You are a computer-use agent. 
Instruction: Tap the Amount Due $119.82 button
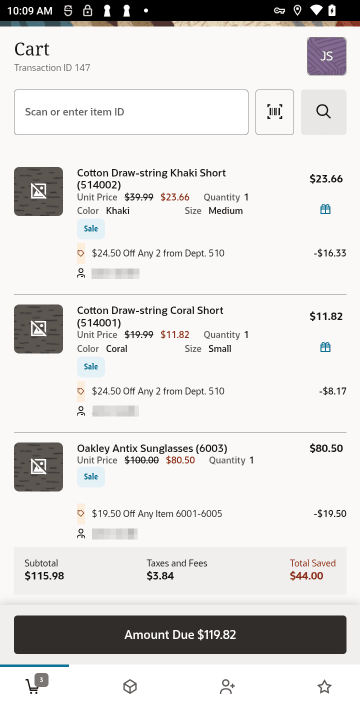pyautogui.click(x=180, y=635)
